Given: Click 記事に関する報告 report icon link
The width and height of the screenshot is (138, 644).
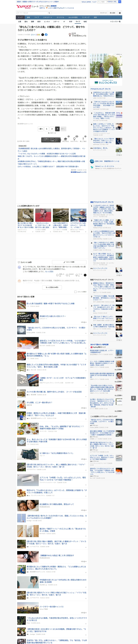Looking at the screenshot, I should (x=23, y=141).
